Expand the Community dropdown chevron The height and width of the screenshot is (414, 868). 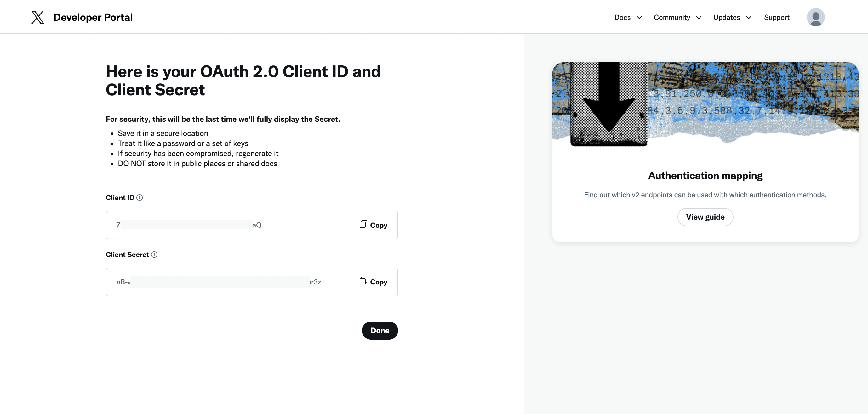coord(699,18)
